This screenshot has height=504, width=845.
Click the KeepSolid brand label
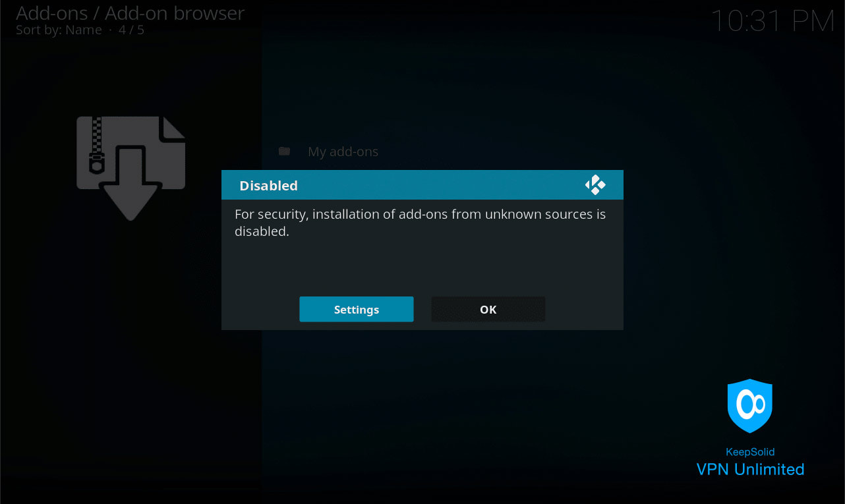750,452
